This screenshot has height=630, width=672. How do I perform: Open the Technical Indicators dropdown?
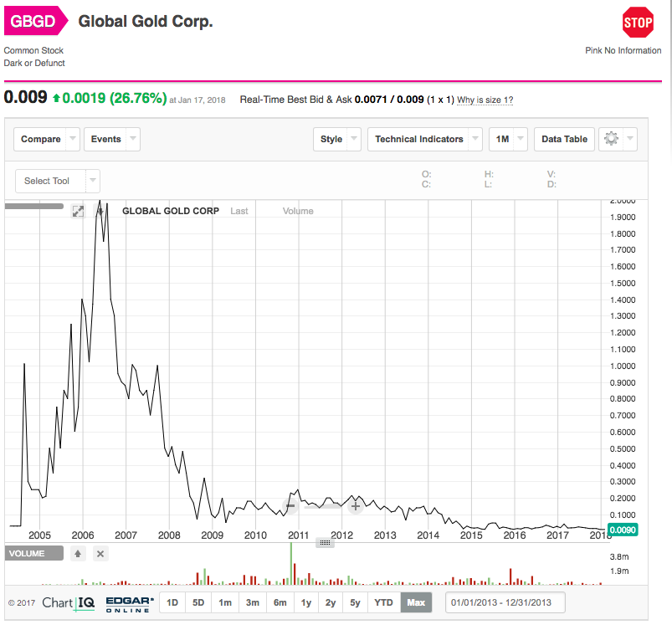pos(424,139)
